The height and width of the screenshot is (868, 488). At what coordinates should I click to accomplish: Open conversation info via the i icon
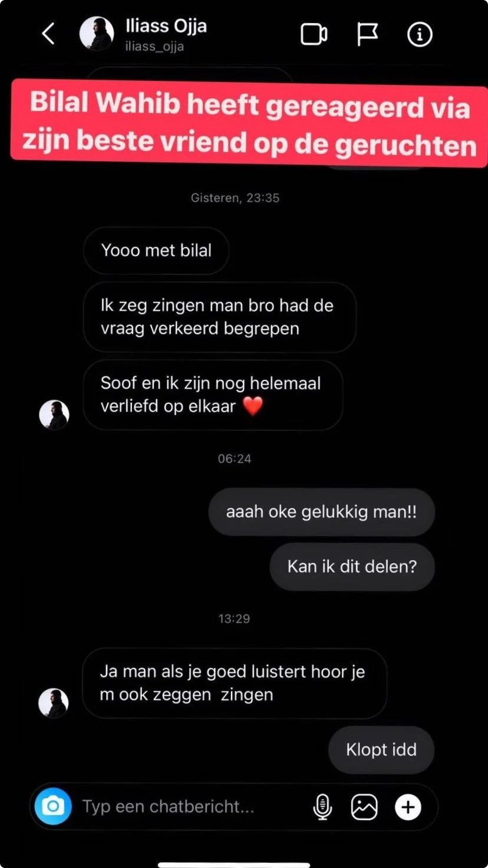click(420, 34)
